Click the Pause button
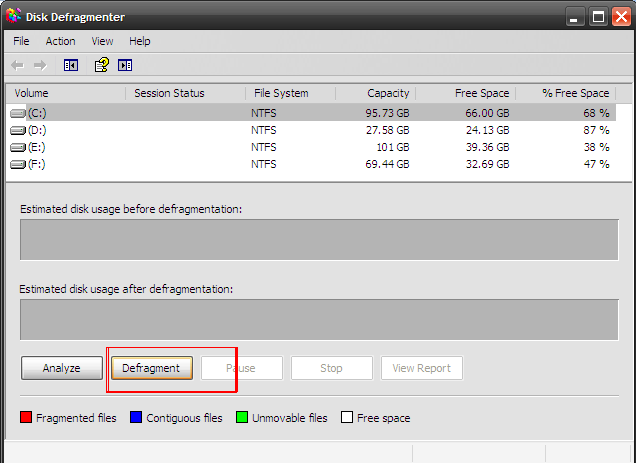The width and height of the screenshot is (636, 463). (x=242, y=368)
